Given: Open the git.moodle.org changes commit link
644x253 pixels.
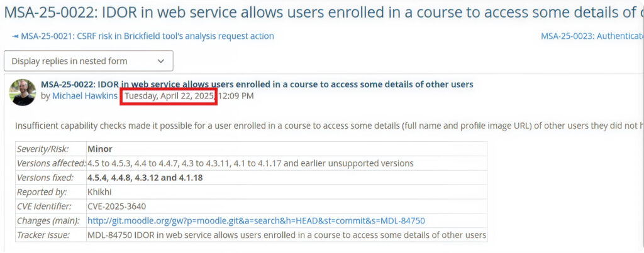Looking at the screenshot, I should click(256, 220).
